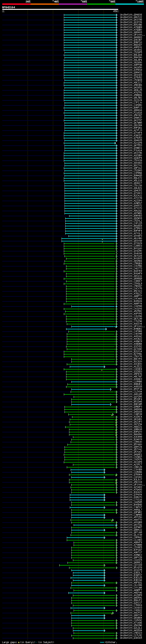Viewport: 146px width, 644px height.
Task: Choose entry UniRef100_C6Y309
Action: point(131,565)
